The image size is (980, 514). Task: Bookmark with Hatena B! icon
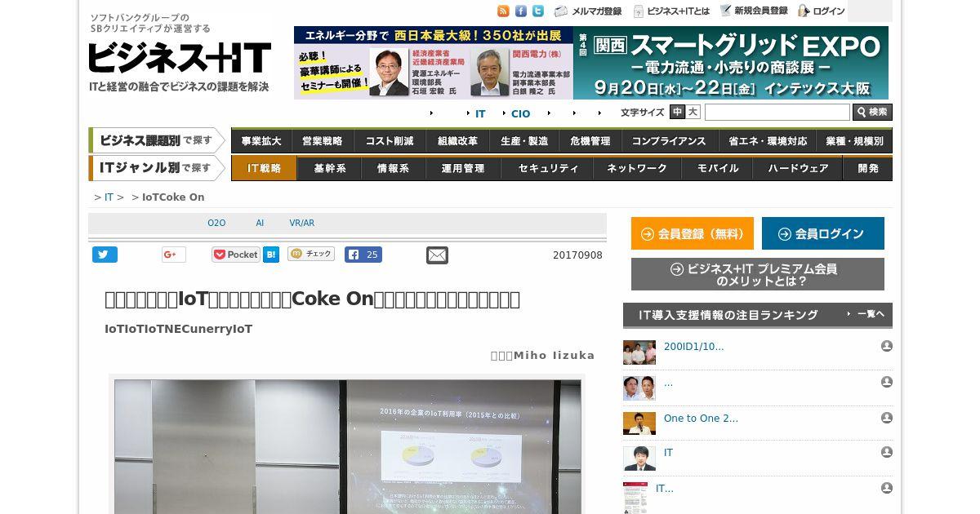pos(271,255)
